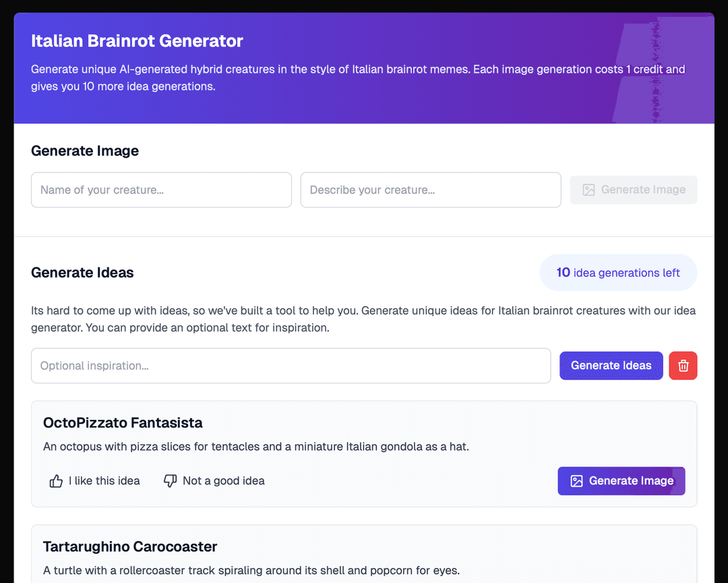Click the thumbs-down icon on OctoPizzato Fantasista
The height and width of the screenshot is (583, 728).
click(171, 481)
